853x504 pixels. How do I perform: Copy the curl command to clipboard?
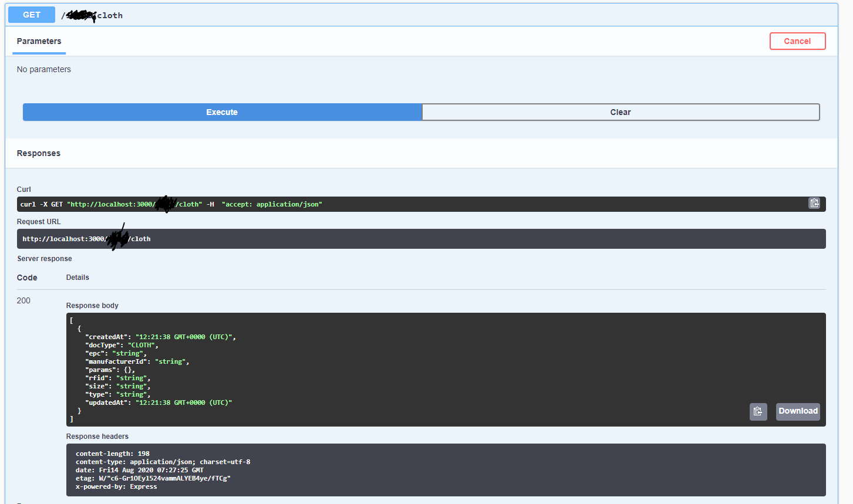[814, 203]
